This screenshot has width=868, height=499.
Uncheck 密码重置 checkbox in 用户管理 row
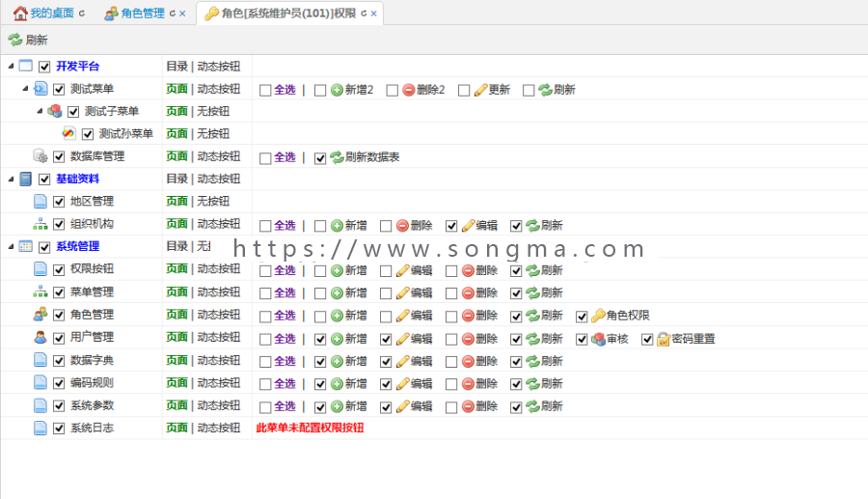647,340
